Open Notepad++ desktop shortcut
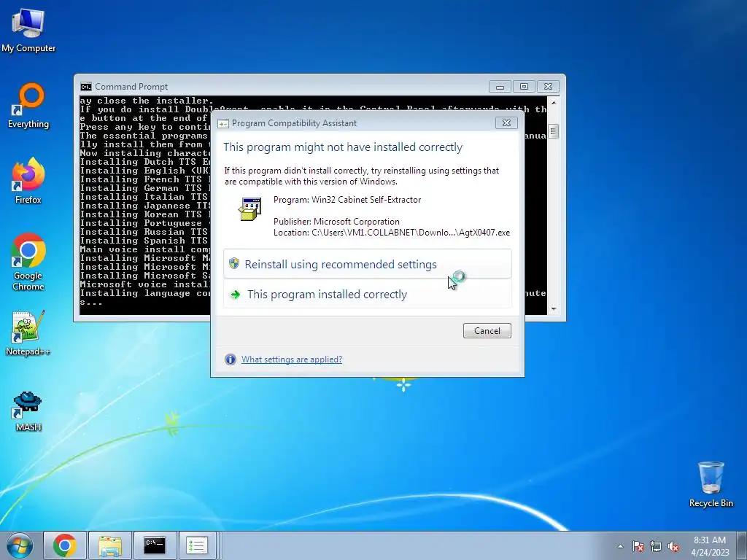747x560 pixels. [x=28, y=333]
